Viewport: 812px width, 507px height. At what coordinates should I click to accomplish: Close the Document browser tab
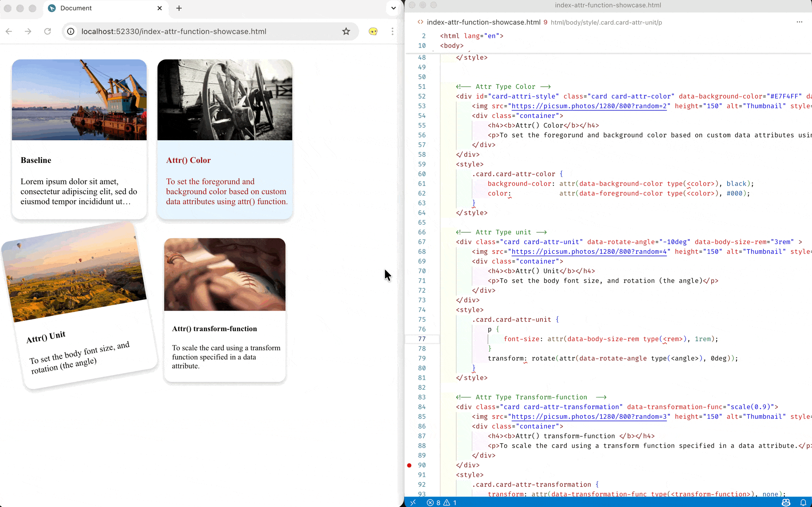(x=160, y=8)
